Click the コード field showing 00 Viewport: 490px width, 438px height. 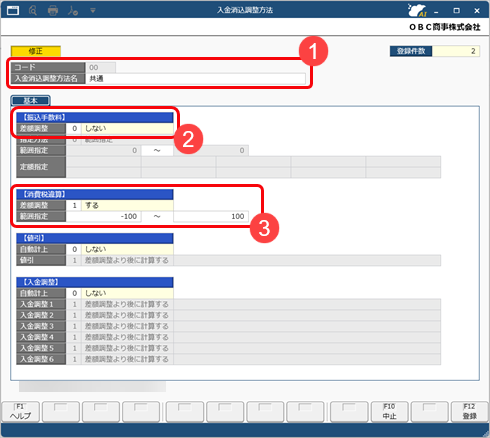tap(101, 67)
